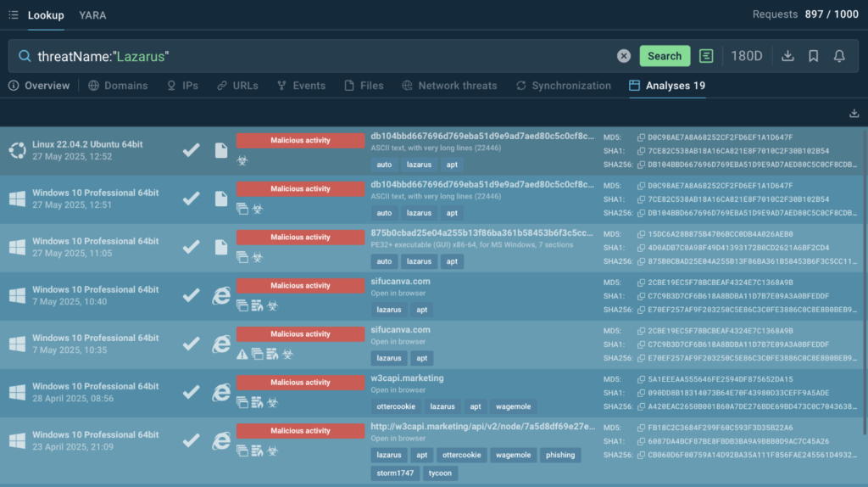Click the biohazard icon in Ubuntu row
The height and width of the screenshot is (487, 868).
tap(242, 160)
